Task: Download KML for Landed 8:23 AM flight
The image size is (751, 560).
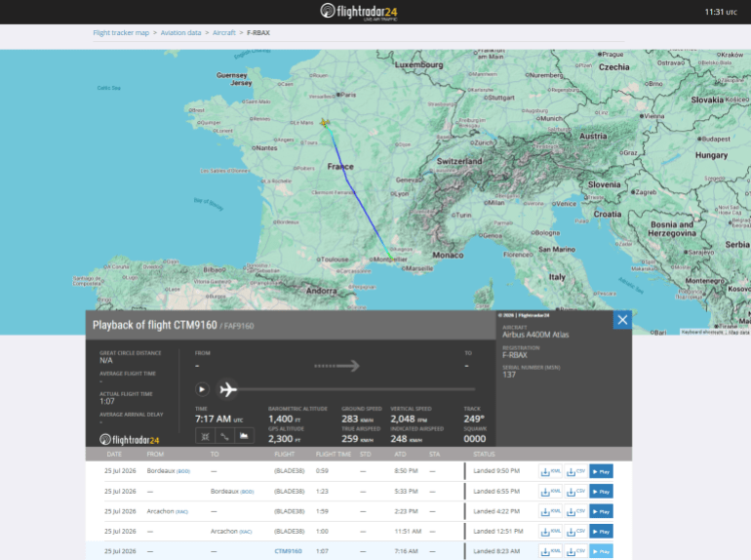Action: pos(550,551)
